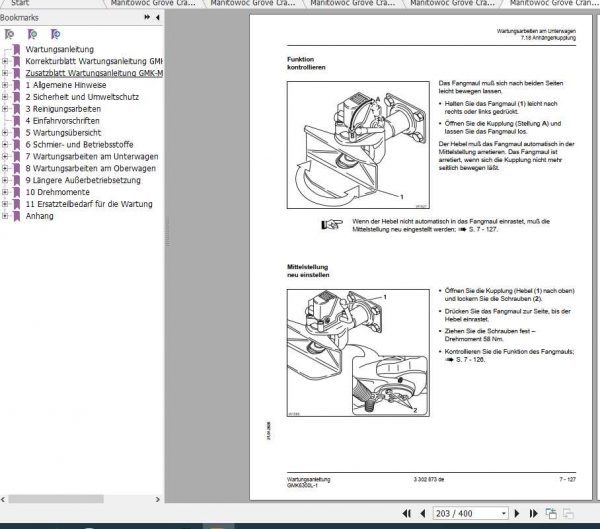Viewport: 600px width, 529px height.
Task: Expand the 8 Wartungsarbeiten am Oberwagen bookmark
Action: (5, 168)
